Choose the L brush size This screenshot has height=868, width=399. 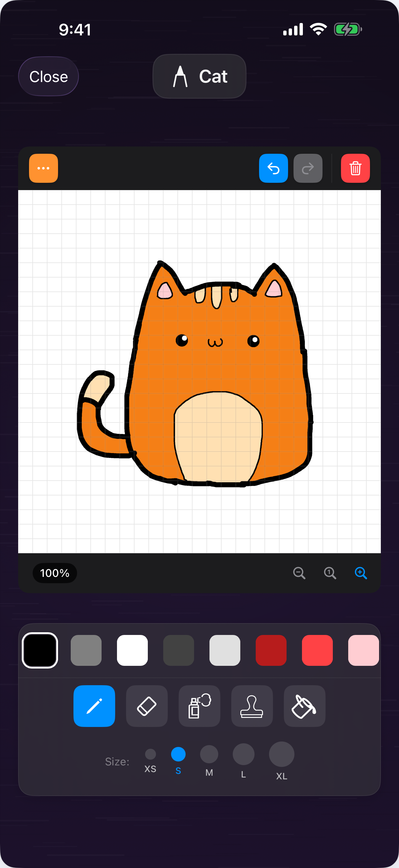(243, 761)
